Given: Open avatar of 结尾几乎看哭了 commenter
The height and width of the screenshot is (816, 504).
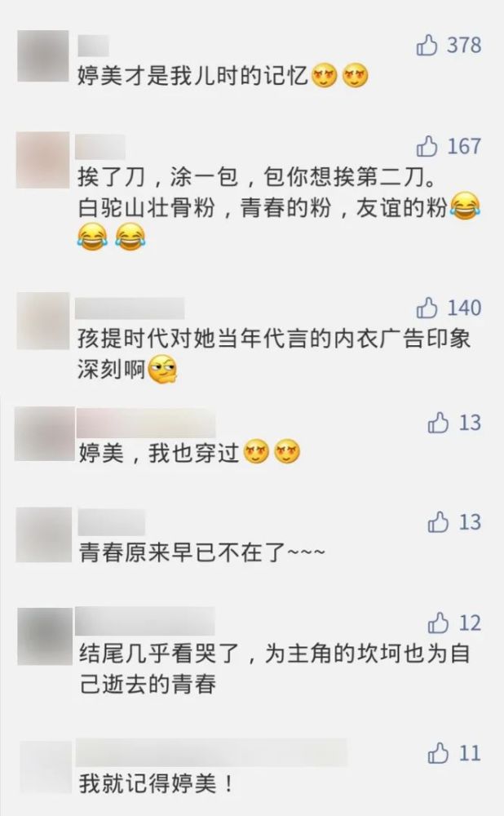Looking at the screenshot, I should 45,636.
